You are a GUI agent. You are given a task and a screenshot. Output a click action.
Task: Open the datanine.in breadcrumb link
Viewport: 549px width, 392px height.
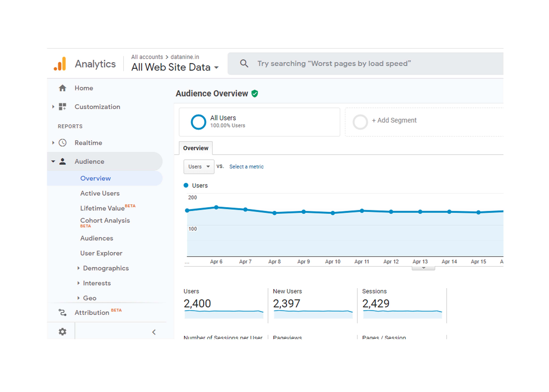click(x=185, y=57)
